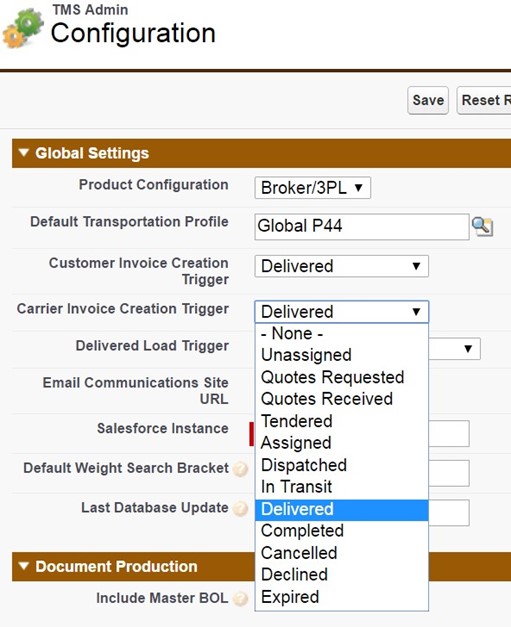Choose In Transit option in the list
The image size is (511, 627).
341,487
